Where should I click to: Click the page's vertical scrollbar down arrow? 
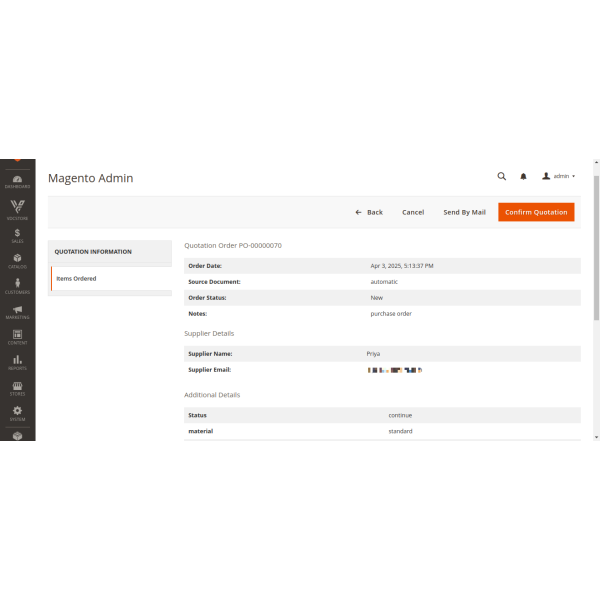coord(597,437)
